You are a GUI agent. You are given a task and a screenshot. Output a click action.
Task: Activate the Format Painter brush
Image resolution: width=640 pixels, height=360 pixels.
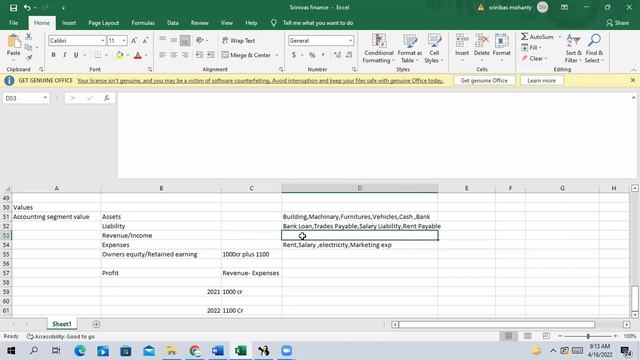coord(29,58)
